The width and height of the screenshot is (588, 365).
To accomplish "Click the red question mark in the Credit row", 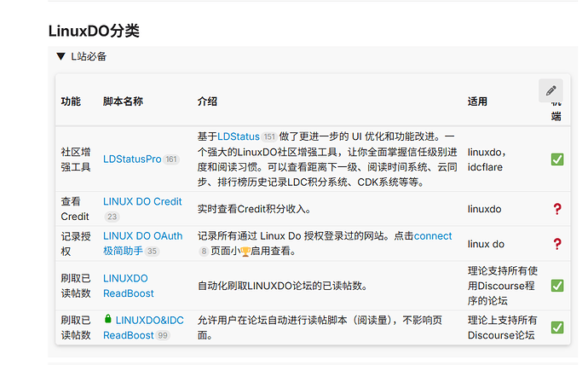I will coord(557,209).
